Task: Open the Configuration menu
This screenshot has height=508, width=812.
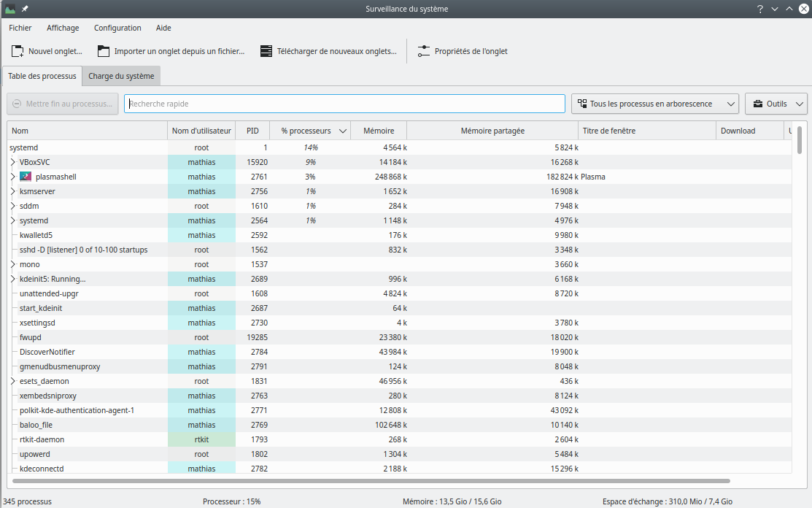Action: (117, 28)
